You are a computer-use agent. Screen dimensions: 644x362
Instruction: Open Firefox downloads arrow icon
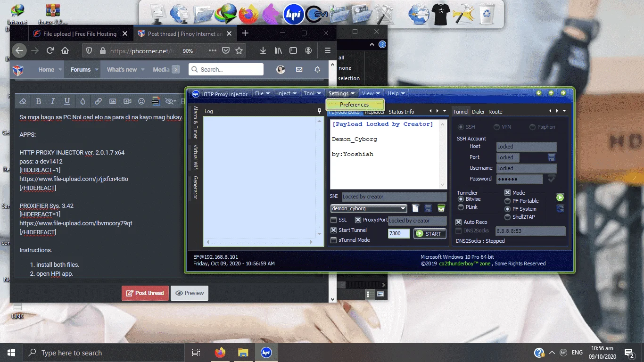pyautogui.click(x=263, y=50)
